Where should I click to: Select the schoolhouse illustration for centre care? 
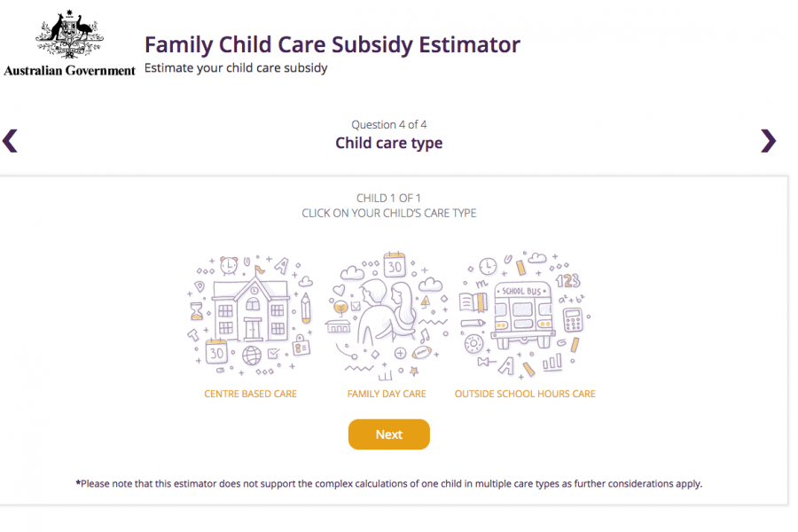tap(250, 310)
